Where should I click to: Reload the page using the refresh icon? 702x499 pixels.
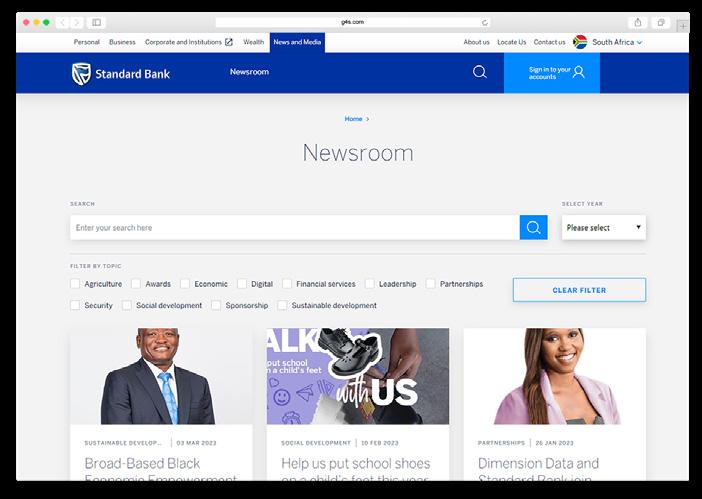(484, 22)
